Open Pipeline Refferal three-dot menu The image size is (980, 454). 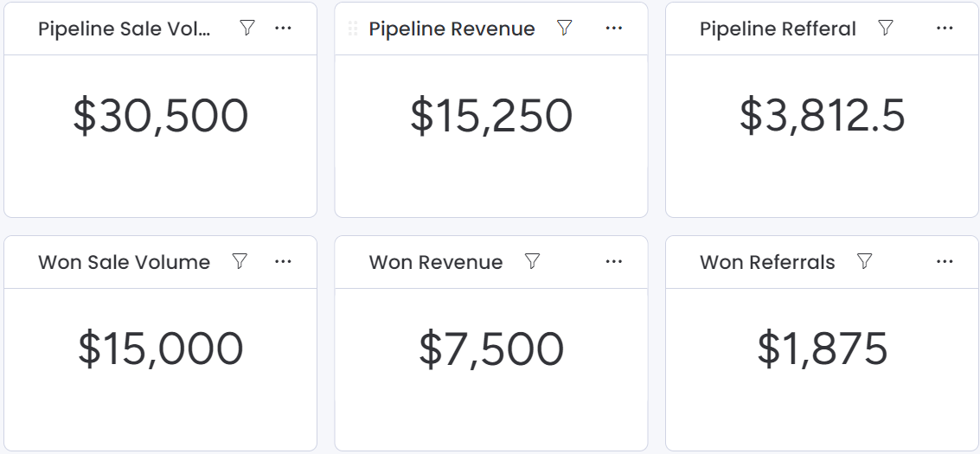[945, 29]
